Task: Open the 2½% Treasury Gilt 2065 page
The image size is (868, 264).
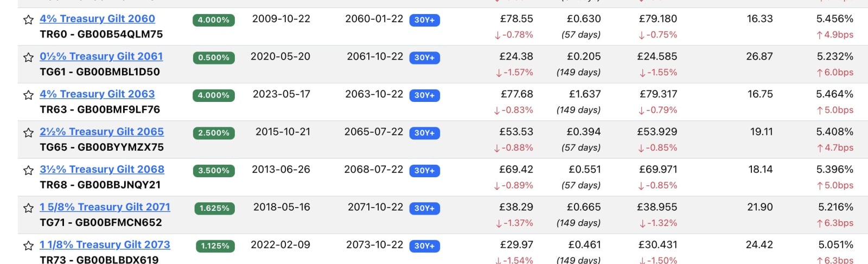Action: point(101,132)
